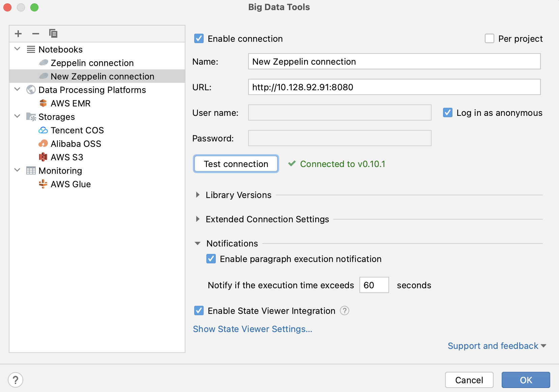Screen dimensions: 559x392
Task: Click the Monitoring table icon
Action: [x=31, y=171]
